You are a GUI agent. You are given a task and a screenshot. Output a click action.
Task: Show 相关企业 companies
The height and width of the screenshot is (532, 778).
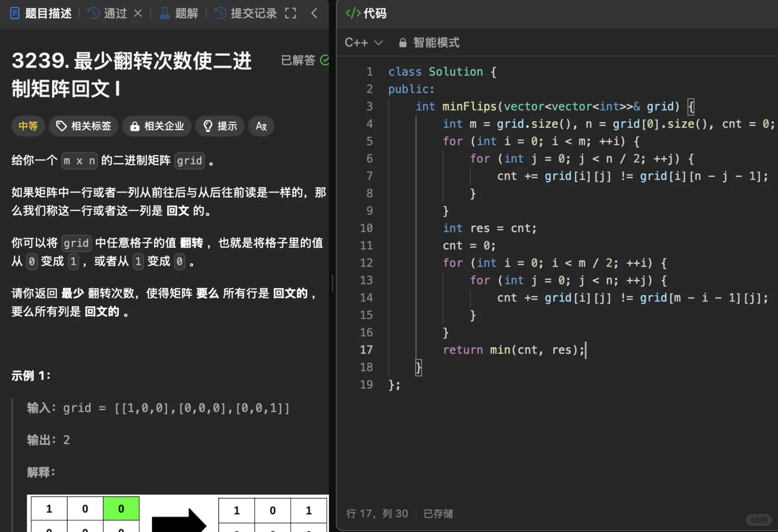pos(157,126)
